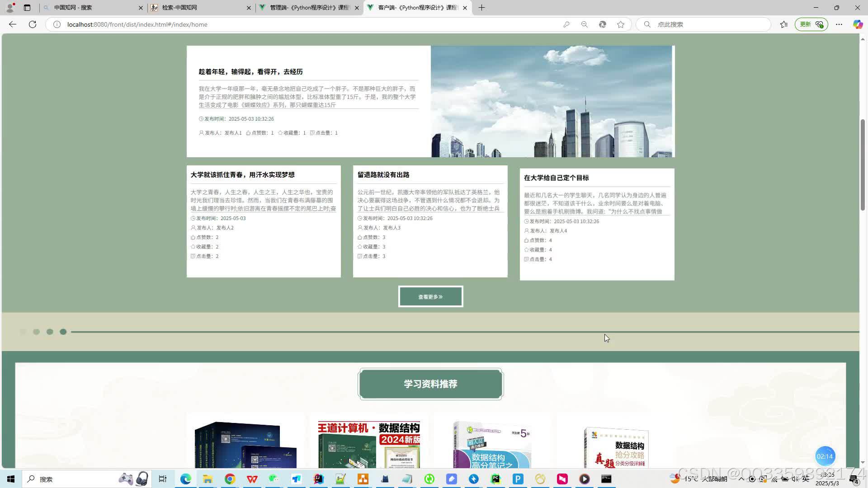Open the browser settings menu via the ellipsis
The width and height of the screenshot is (868, 488).
[839, 24]
